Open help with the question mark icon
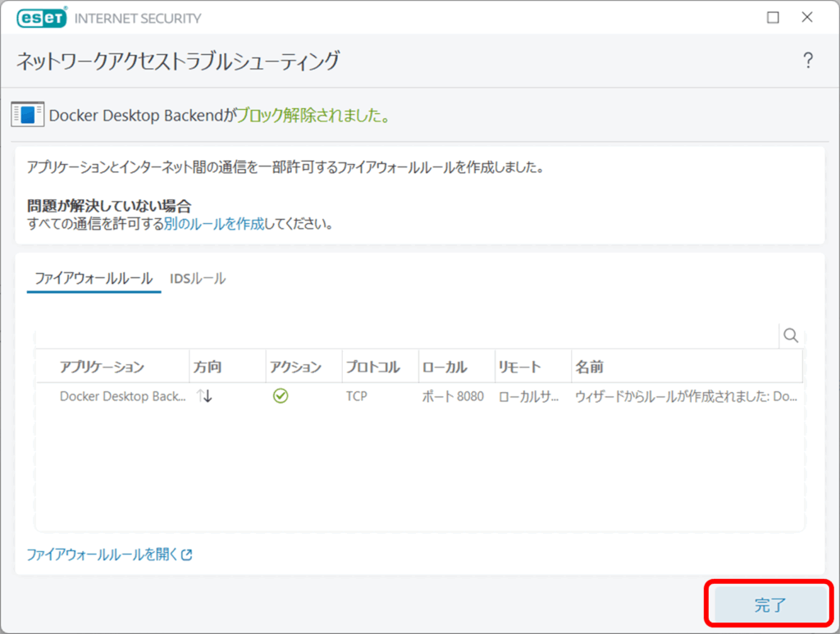This screenshot has height=634, width=840. click(808, 60)
